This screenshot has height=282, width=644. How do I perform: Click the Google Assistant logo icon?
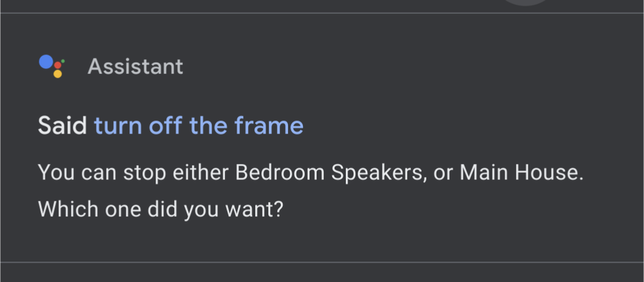tap(52, 66)
